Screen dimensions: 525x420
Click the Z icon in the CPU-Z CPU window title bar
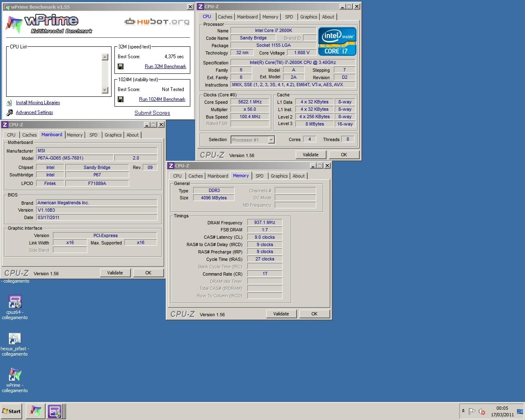pyautogui.click(x=201, y=7)
